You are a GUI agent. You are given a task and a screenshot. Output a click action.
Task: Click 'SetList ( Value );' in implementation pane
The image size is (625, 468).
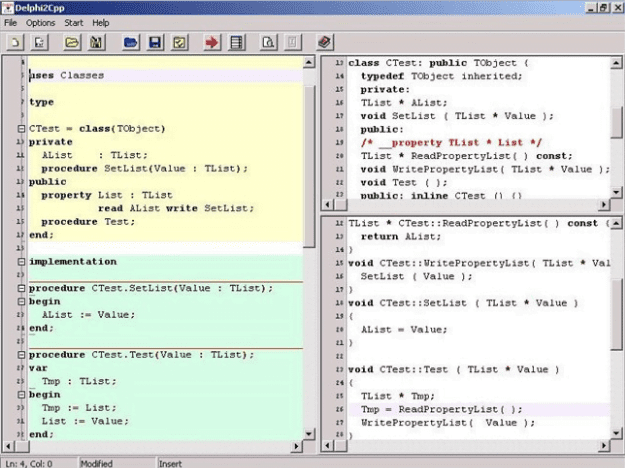coord(417,276)
